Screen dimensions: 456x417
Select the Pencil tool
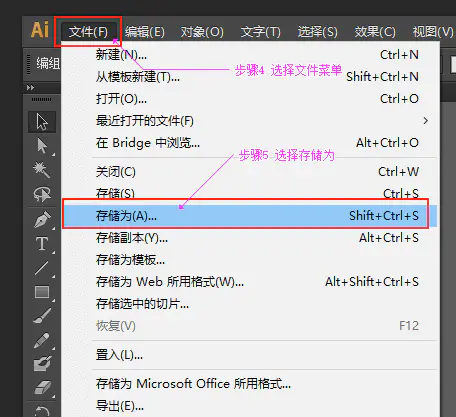(42, 341)
